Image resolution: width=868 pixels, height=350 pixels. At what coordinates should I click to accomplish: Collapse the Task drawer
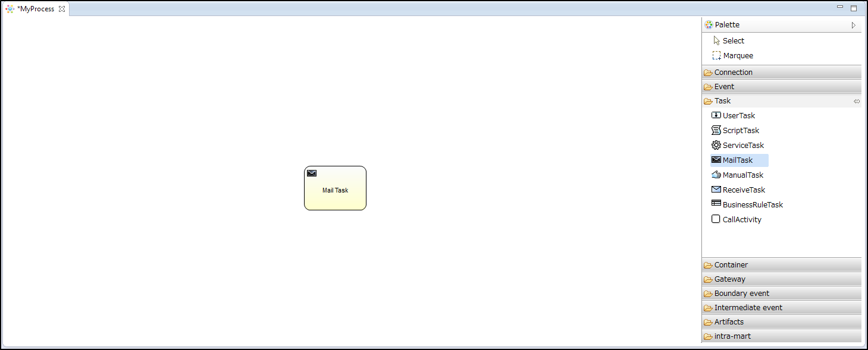point(782,101)
